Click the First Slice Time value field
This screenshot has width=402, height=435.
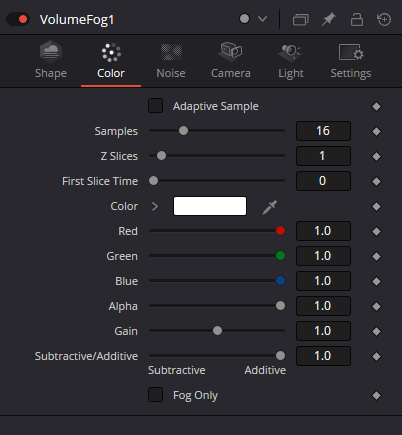pos(323,181)
